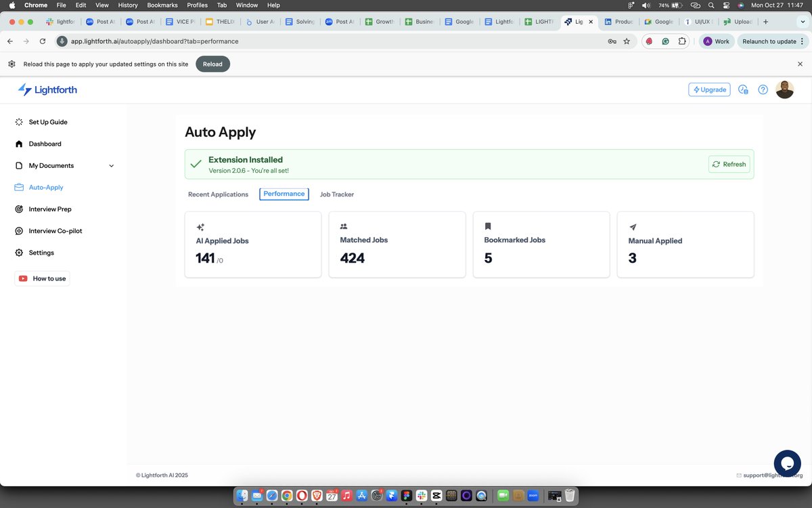
Task: Bookmark this page with star icon
Action: point(627,41)
